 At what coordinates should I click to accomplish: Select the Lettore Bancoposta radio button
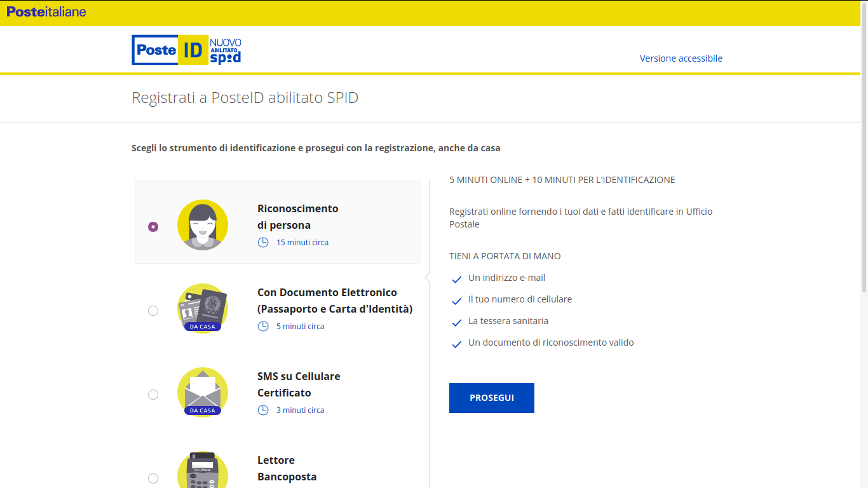click(153, 478)
